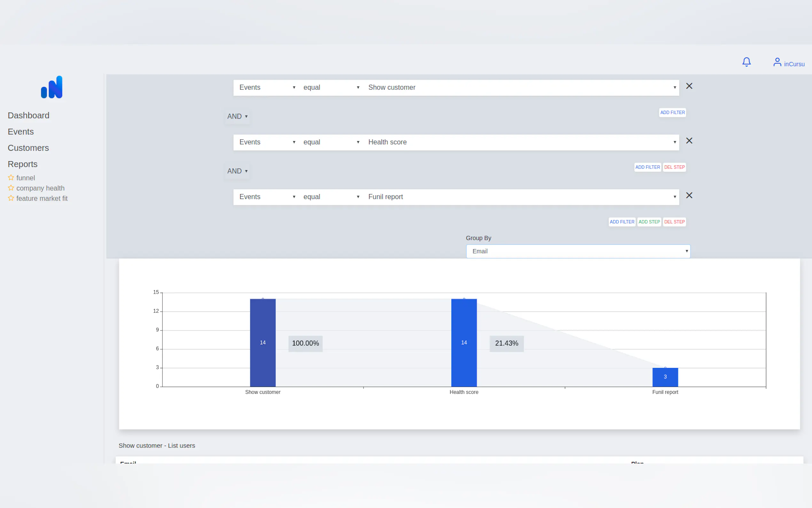Click ADD FILTER under Show customer row
The height and width of the screenshot is (508, 812).
[x=672, y=113]
